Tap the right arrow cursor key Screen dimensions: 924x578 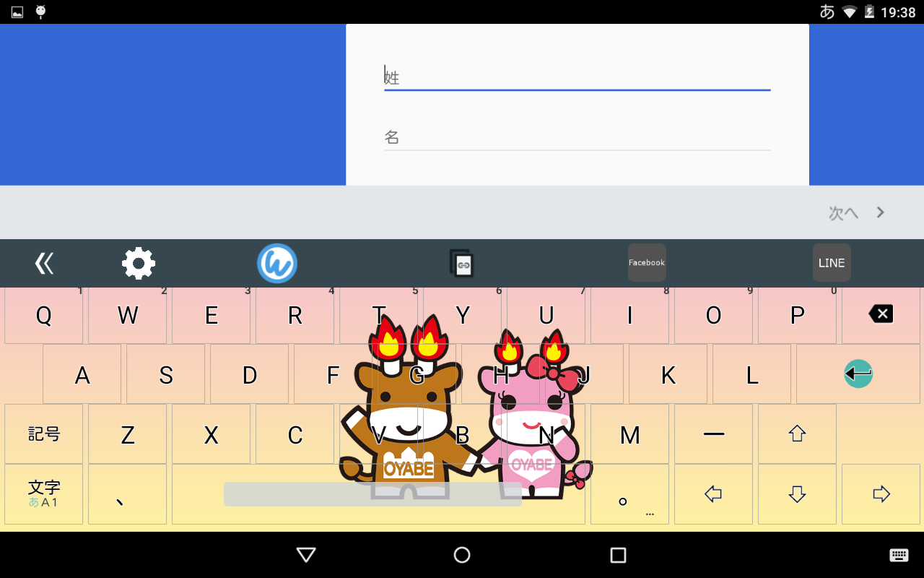(881, 494)
